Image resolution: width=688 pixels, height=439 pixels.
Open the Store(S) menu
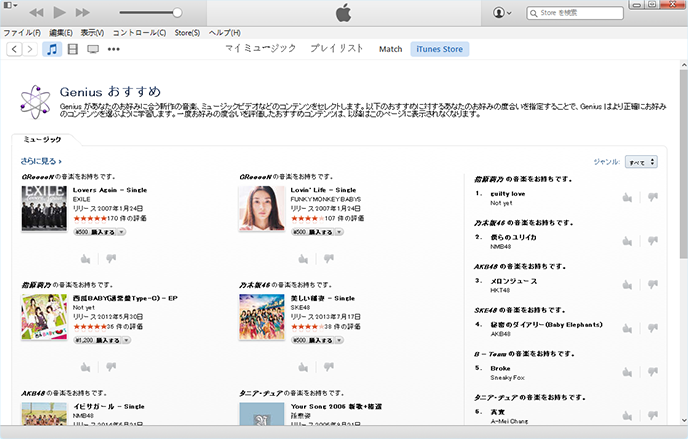pos(187,33)
